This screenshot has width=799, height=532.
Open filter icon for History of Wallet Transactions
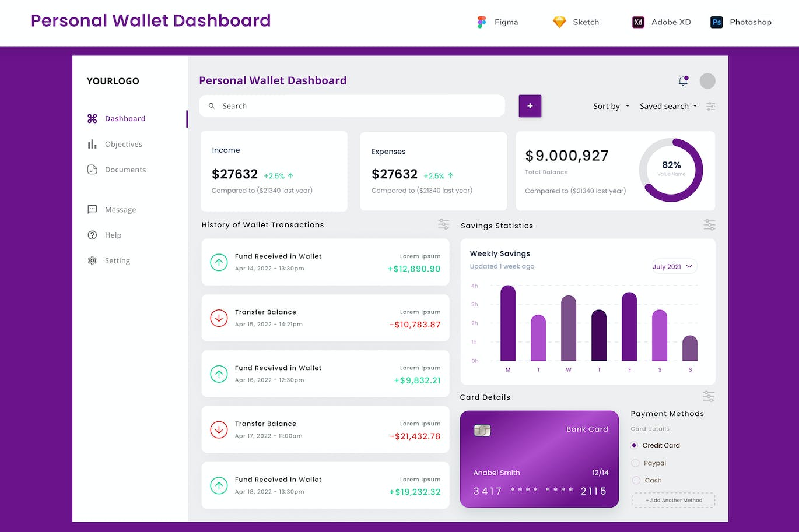point(444,224)
